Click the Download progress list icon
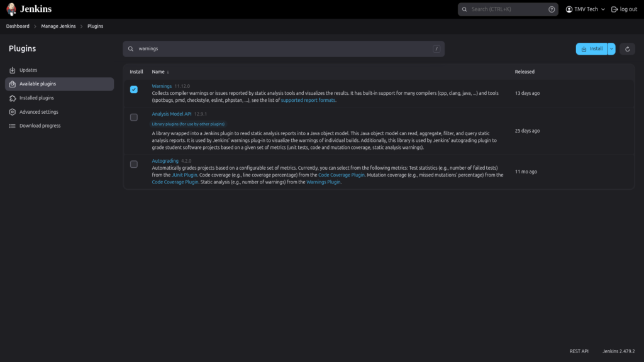This screenshot has height=362, width=644. (13, 126)
